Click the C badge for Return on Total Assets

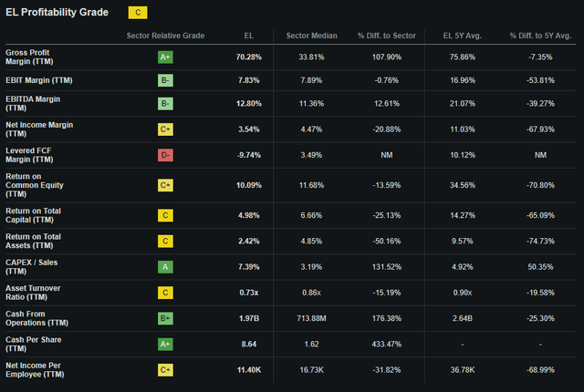(165, 241)
